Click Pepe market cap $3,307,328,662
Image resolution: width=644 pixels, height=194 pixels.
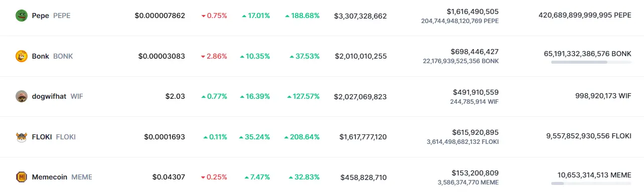click(360, 16)
